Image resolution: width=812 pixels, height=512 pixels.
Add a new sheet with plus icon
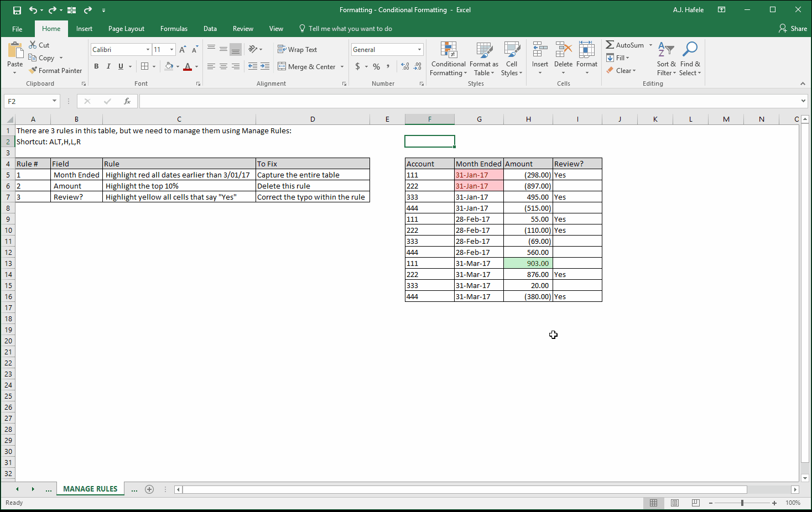(x=149, y=489)
